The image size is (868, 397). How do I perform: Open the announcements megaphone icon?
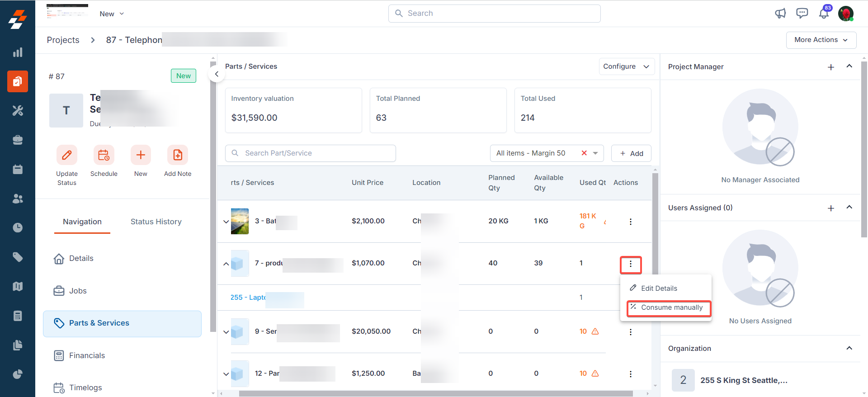click(x=780, y=14)
